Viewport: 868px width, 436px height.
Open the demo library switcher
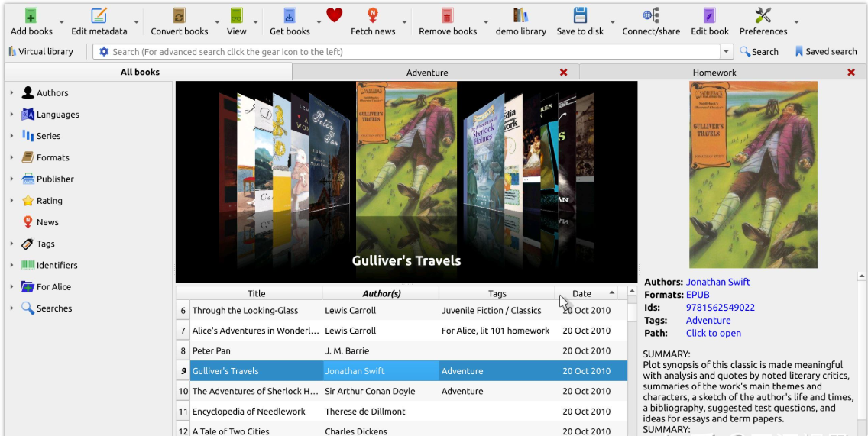click(520, 21)
